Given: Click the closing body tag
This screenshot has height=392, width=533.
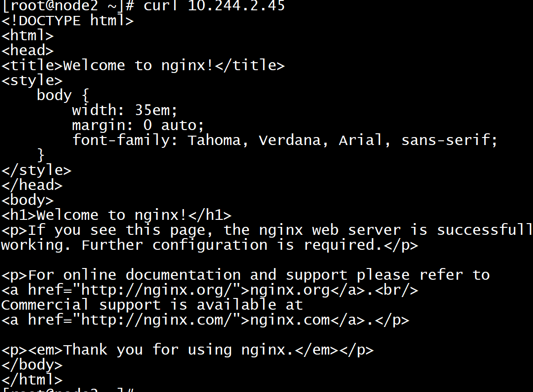Looking at the screenshot, I should [32, 365].
